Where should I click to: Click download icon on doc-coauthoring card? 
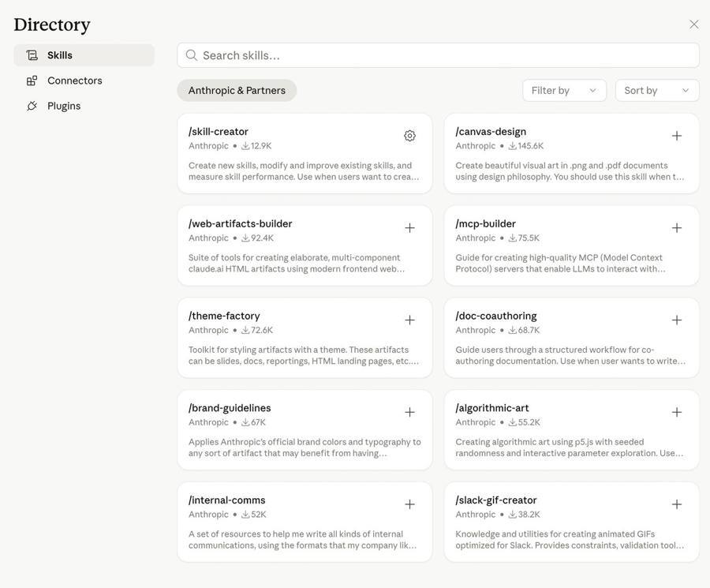tap(512, 330)
